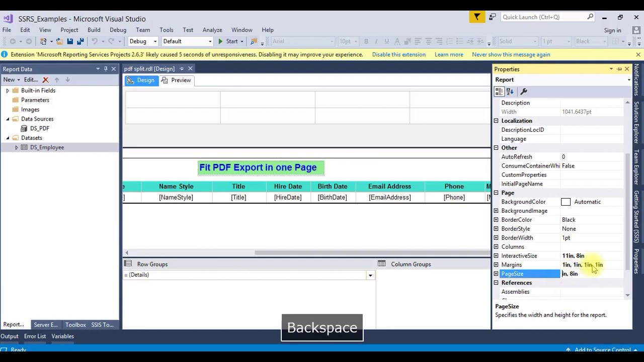Click Never show this message again
Viewport: 644px width, 362px height.
(x=511, y=54)
